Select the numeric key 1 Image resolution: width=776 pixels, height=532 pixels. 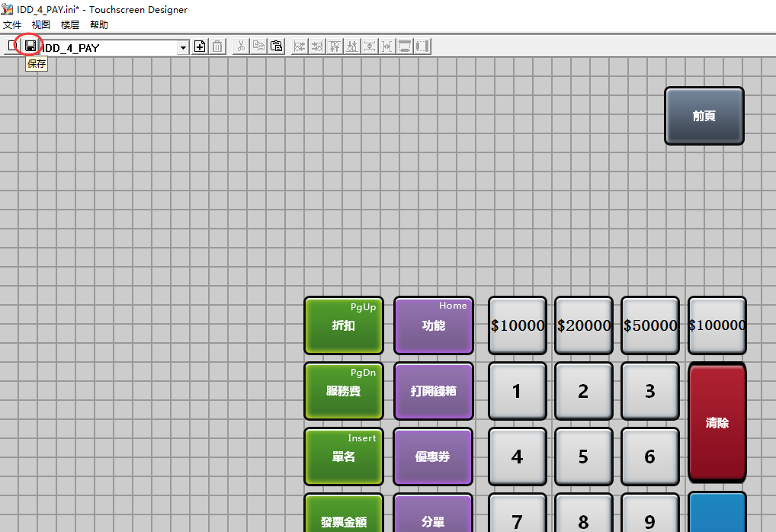tap(517, 391)
